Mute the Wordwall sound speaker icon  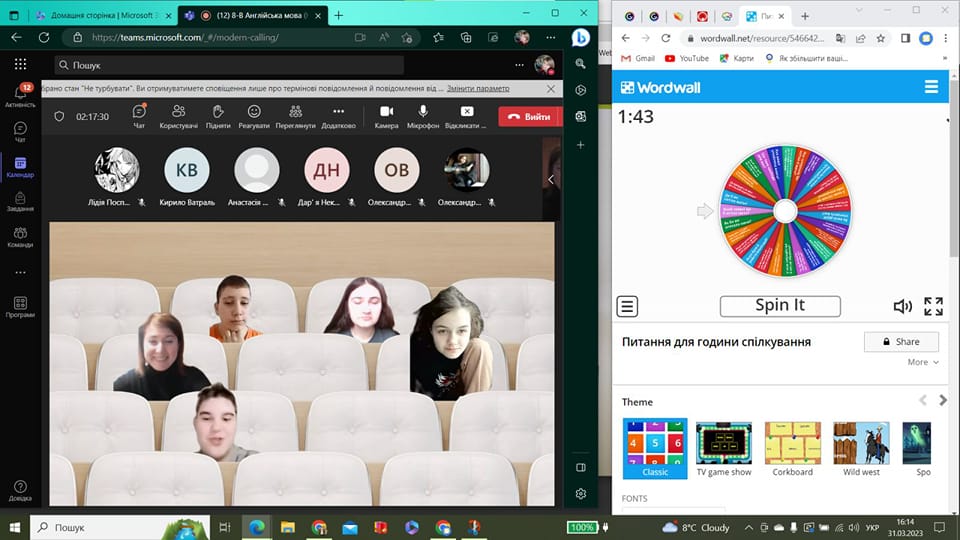click(x=902, y=306)
